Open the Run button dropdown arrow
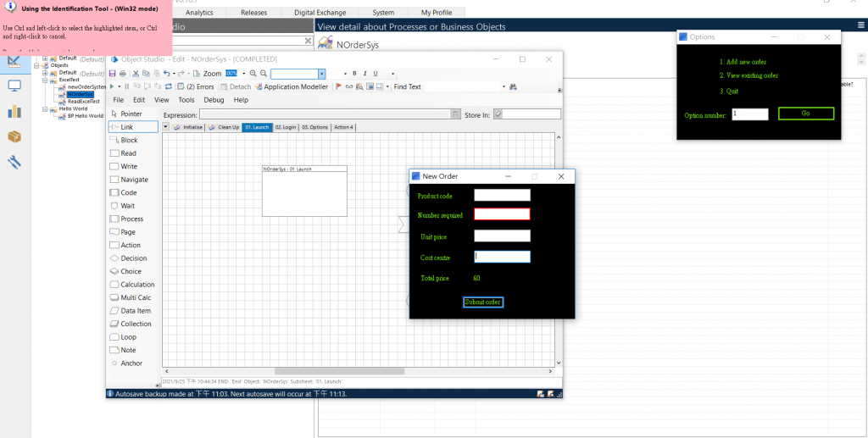Image resolution: width=868 pixels, height=438 pixels. tap(119, 86)
